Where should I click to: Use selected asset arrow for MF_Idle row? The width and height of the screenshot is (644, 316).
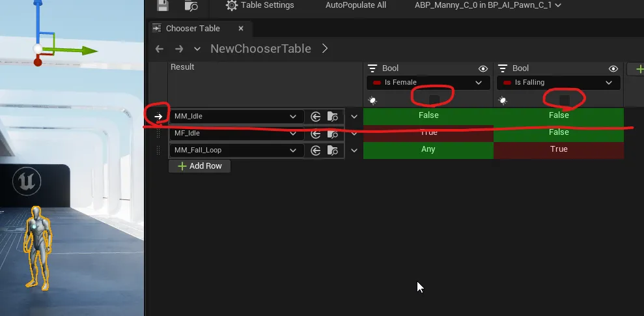(x=315, y=134)
